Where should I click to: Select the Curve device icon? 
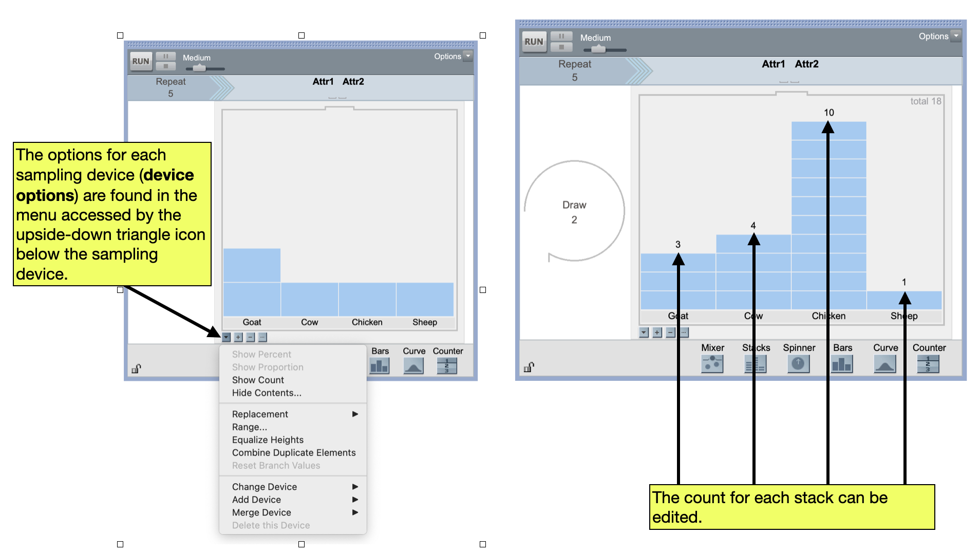pos(885,364)
